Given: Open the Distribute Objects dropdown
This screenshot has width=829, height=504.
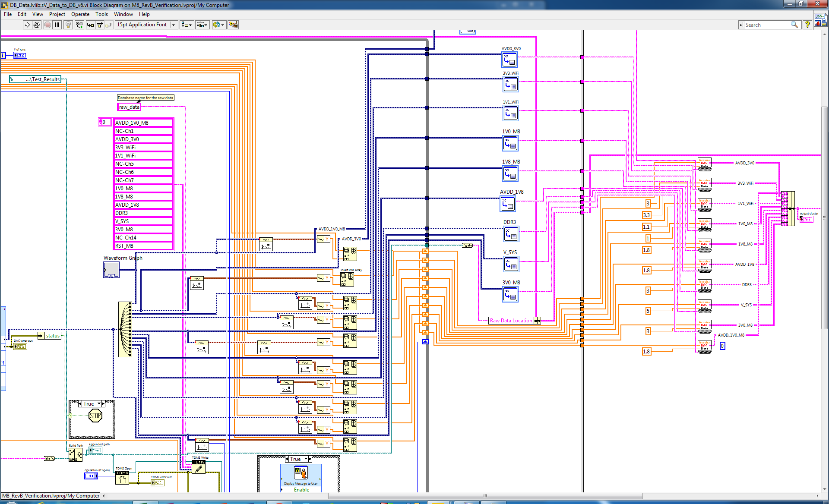Looking at the screenshot, I should [x=202, y=25].
